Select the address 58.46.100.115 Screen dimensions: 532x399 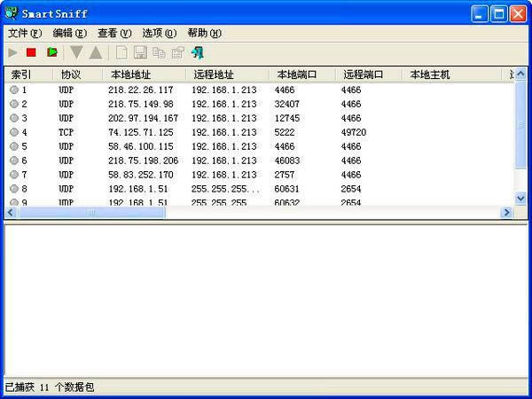click(x=141, y=146)
